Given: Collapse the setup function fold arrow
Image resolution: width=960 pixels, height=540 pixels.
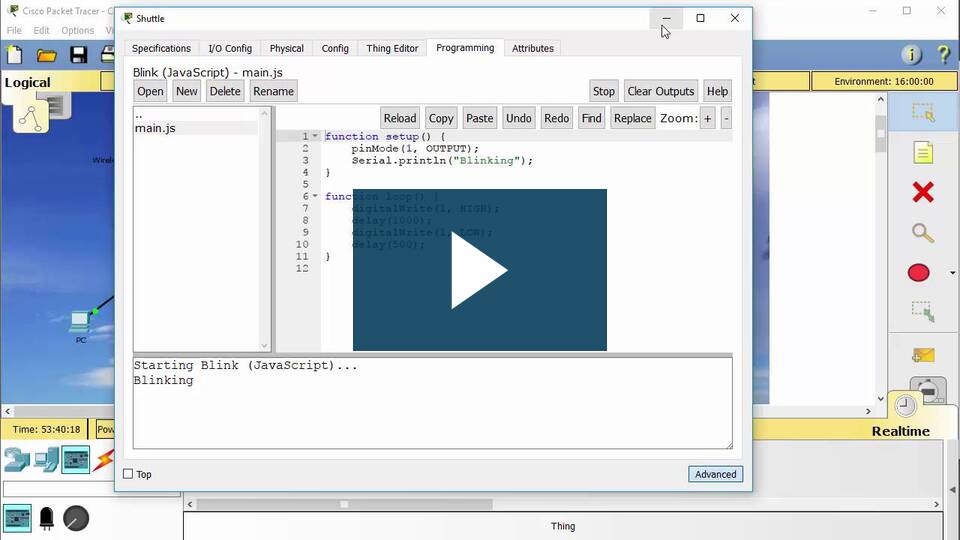Looking at the screenshot, I should (x=315, y=136).
